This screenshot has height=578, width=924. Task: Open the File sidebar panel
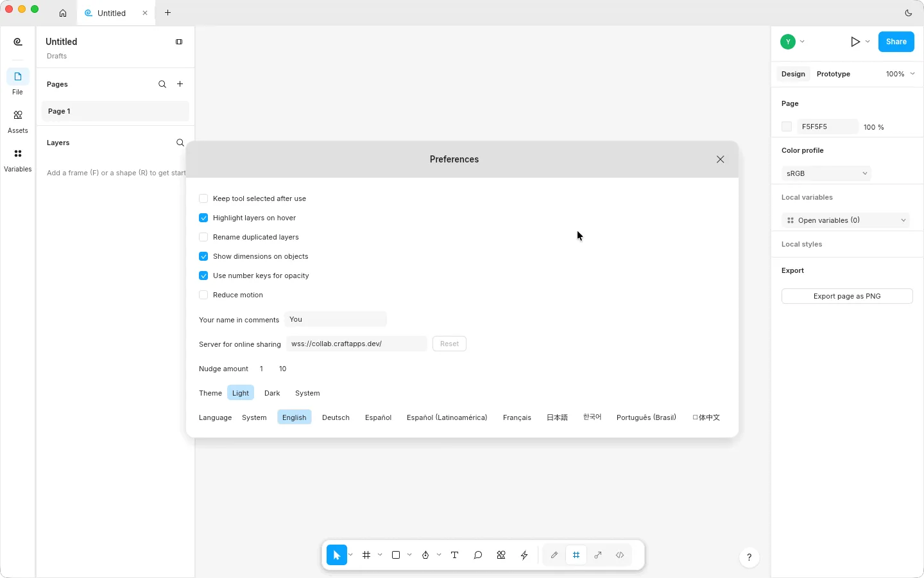[18, 82]
